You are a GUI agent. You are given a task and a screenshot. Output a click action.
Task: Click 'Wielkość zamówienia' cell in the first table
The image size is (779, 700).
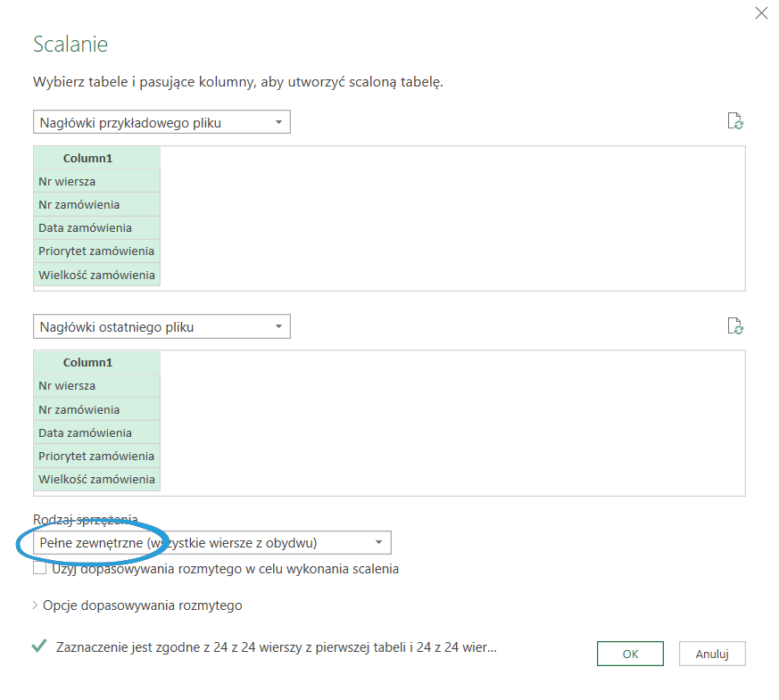[96, 275]
